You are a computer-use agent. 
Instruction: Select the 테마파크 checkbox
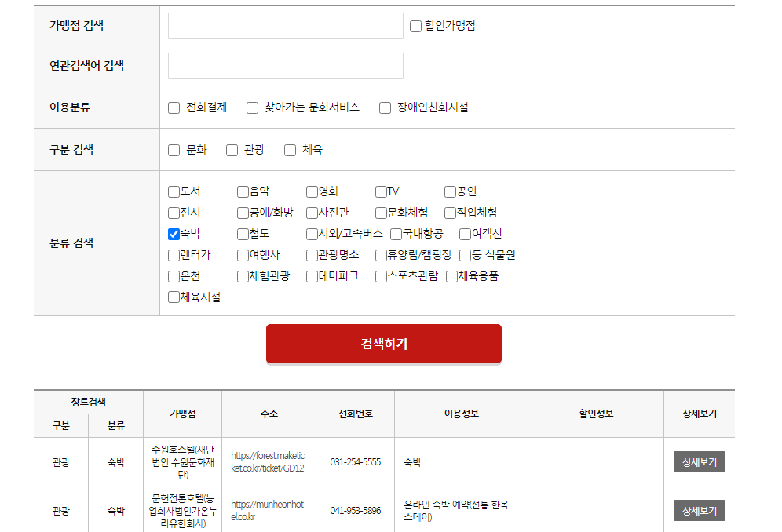click(312, 277)
